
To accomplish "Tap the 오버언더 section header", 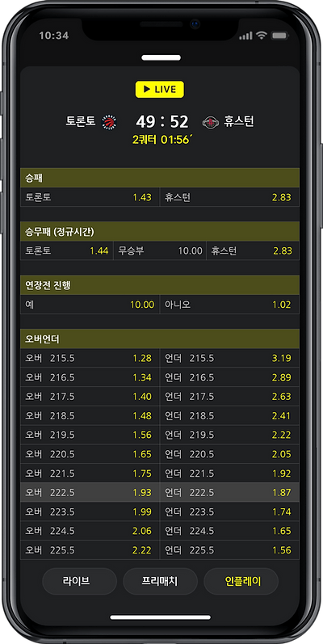I will (x=160, y=339).
